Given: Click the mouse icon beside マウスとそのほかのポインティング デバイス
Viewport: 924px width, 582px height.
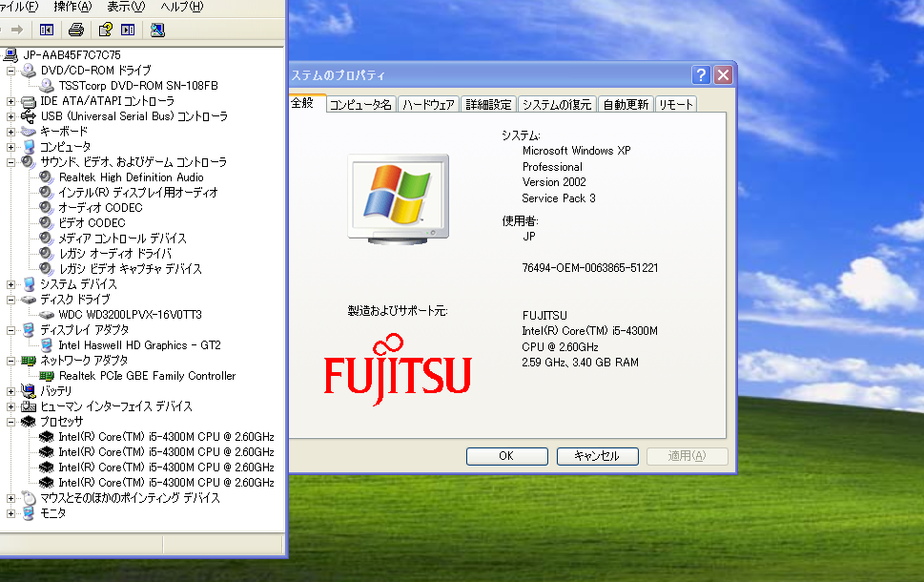Looking at the screenshot, I should [29, 498].
